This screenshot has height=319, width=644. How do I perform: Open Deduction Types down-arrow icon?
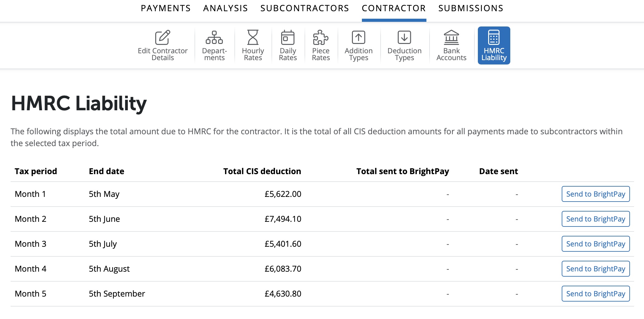404,38
